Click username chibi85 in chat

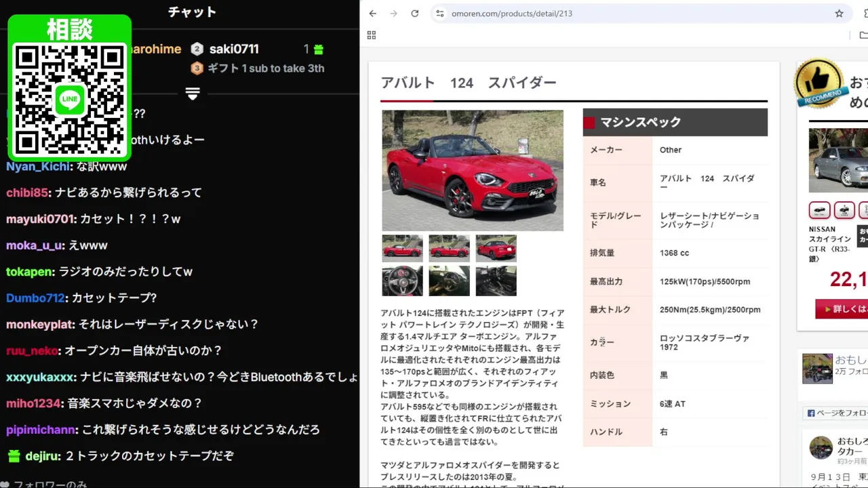pyautogui.click(x=27, y=192)
